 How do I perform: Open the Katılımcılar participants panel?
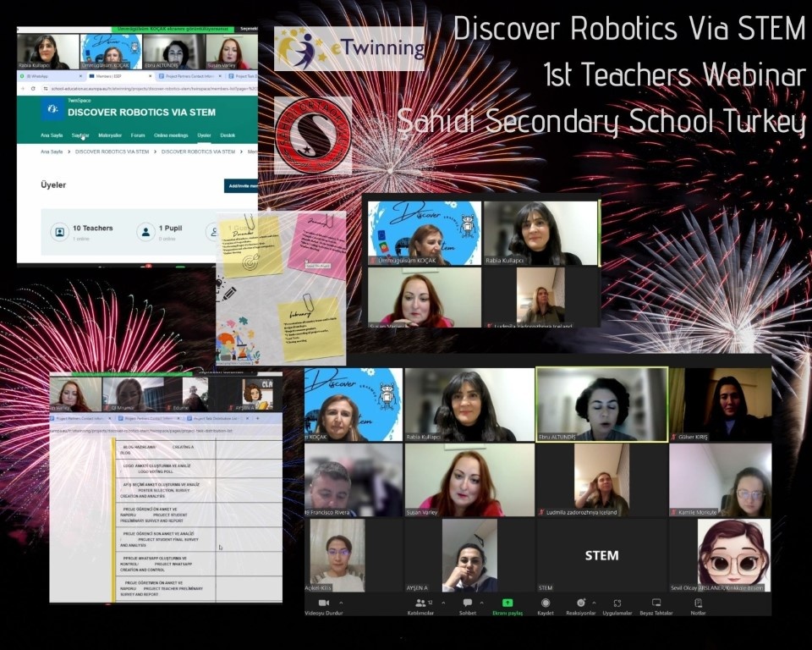[419, 603]
